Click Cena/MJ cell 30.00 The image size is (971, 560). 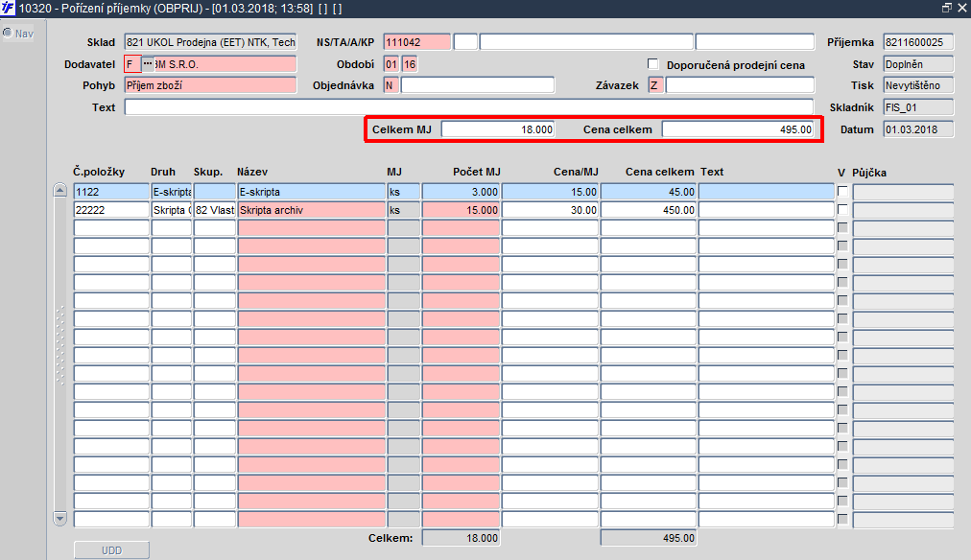click(550, 210)
